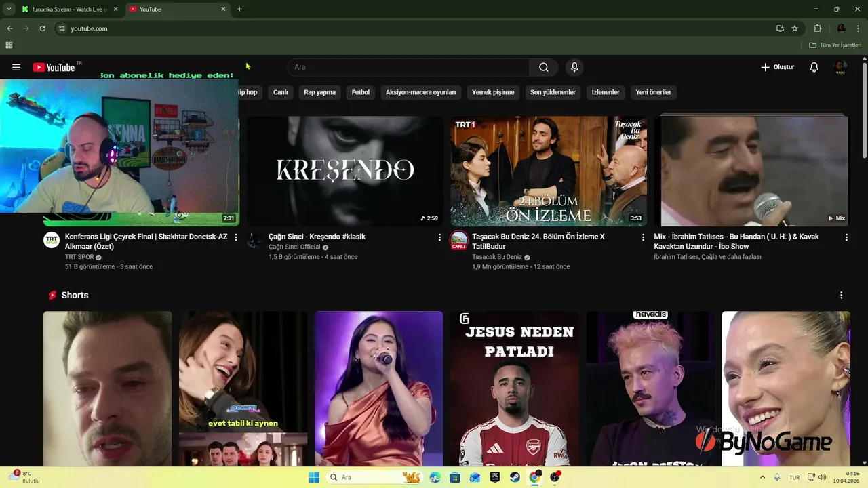The height and width of the screenshot is (488, 868).
Task: Launch Steam from the taskbar
Action: coord(515,477)
